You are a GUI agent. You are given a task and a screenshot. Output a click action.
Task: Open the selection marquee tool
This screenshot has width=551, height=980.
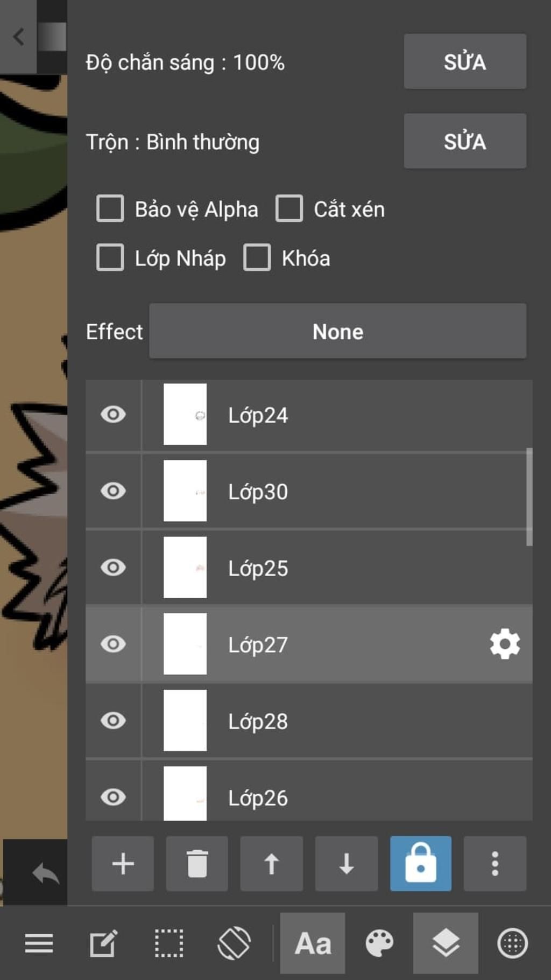(x=169, y=943)
